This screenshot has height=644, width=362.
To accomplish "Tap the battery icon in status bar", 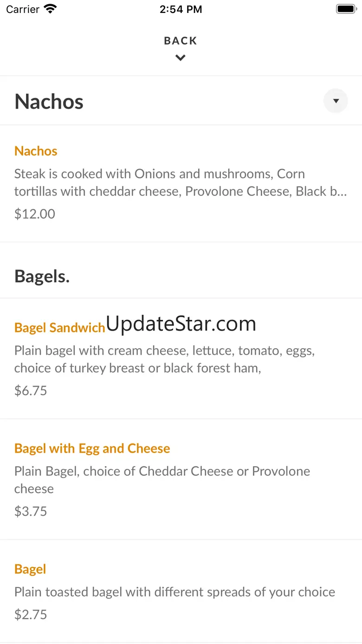I will coord(345,9).
